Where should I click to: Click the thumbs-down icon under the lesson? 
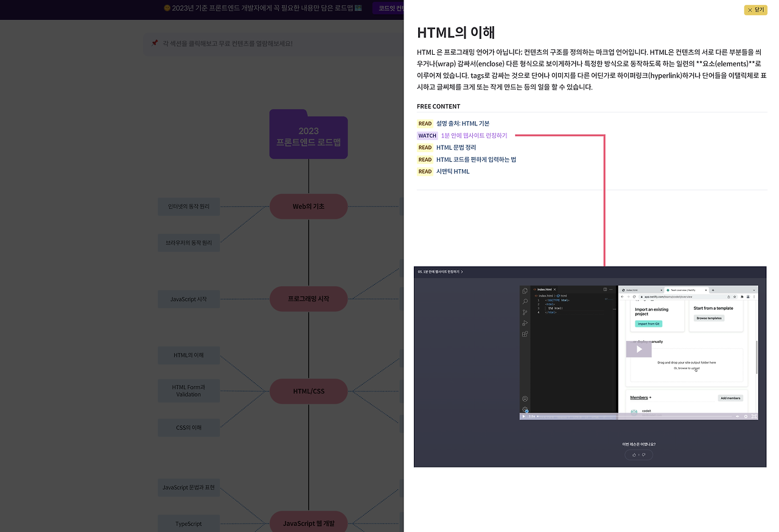coord(644,455)
